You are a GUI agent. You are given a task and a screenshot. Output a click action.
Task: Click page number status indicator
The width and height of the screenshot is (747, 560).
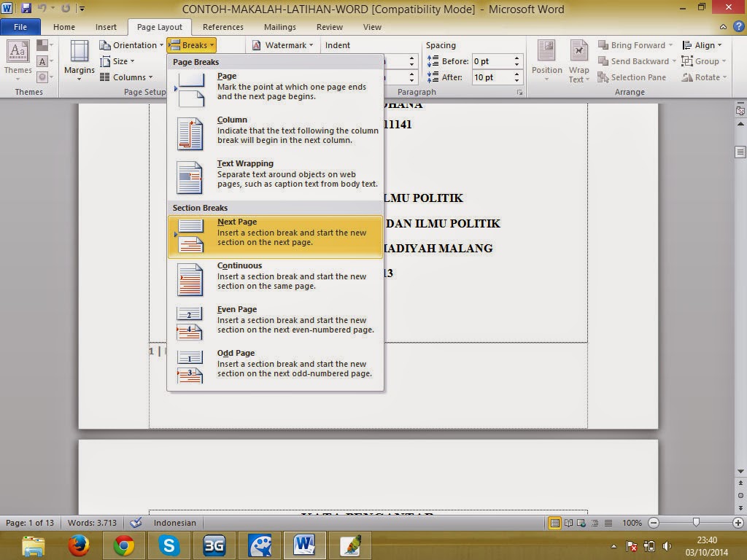pyautogui.click(x=29, y=523)
